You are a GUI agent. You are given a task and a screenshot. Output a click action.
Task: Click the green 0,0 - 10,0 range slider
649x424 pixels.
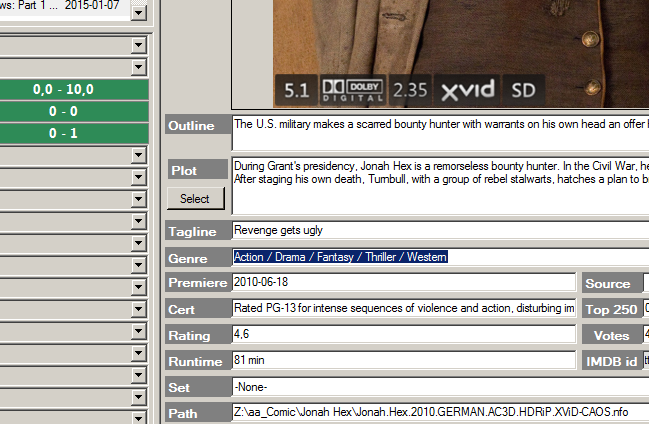(x=74, y=89)
